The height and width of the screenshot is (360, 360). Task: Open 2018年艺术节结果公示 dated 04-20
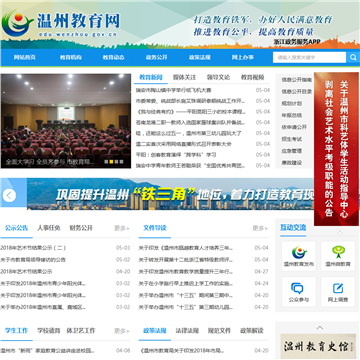point(26,272)
